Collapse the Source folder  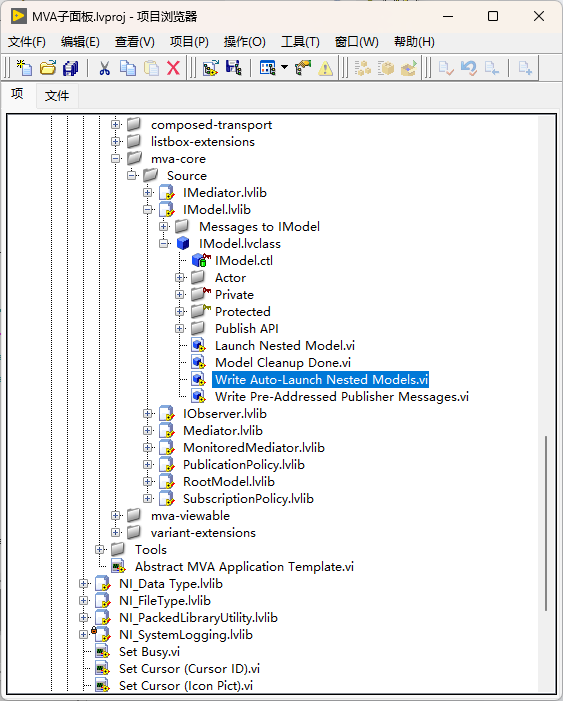pos(131,176)
